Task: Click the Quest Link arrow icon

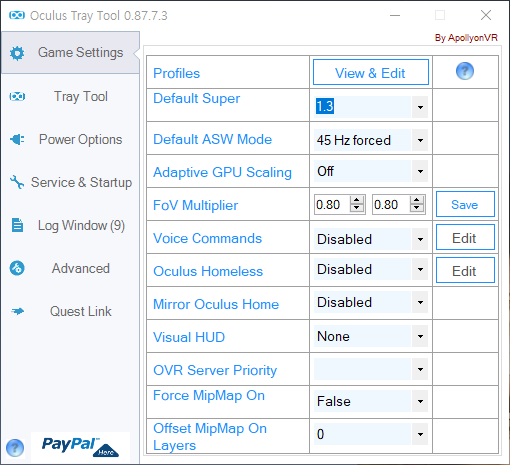Action: pos(17,311)
